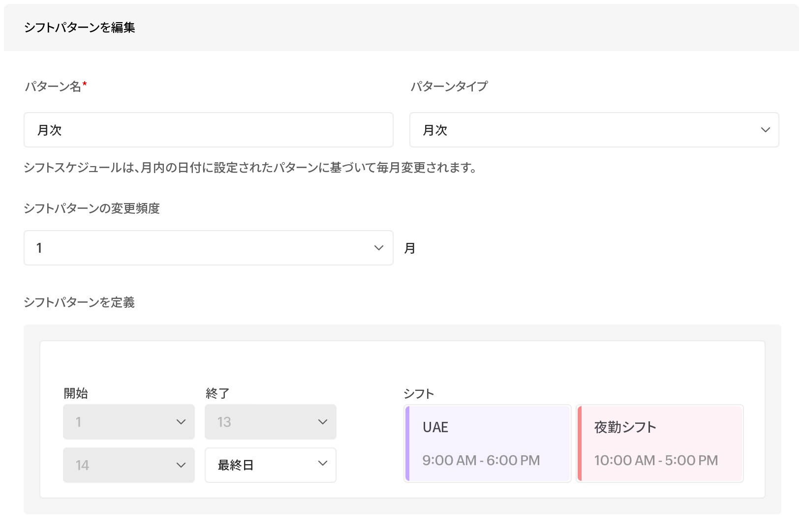Click the 9:00 AM - 6:00 PM time text
The height and width of the screenshot is (532, 803).
click(x=481, y=460)
